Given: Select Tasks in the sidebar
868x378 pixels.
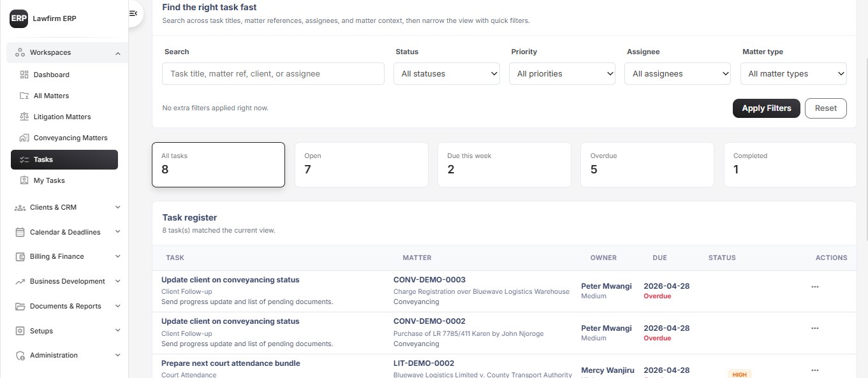Looking at the screenshot, I should tap(64, 159).
